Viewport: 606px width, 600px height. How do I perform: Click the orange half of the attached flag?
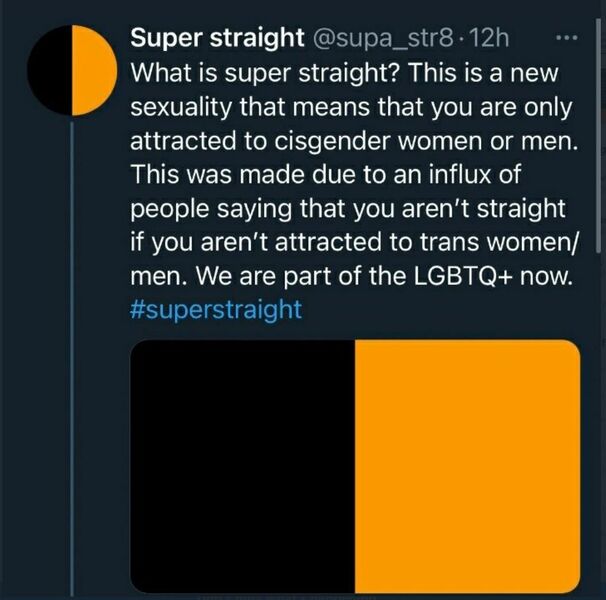tap(468, 466)
